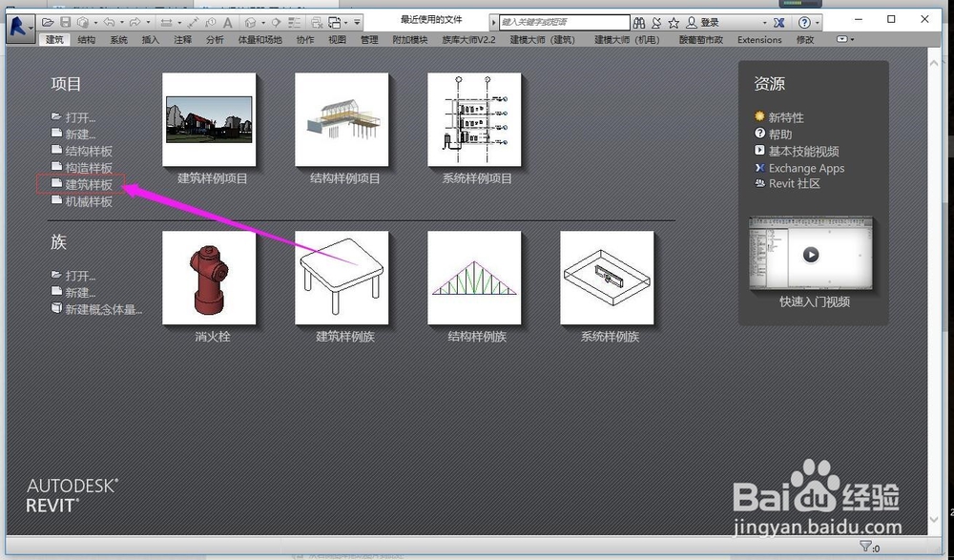Click the Section tool icon
This screenshot has width=954, height=560.
click(x=276, y=23)
